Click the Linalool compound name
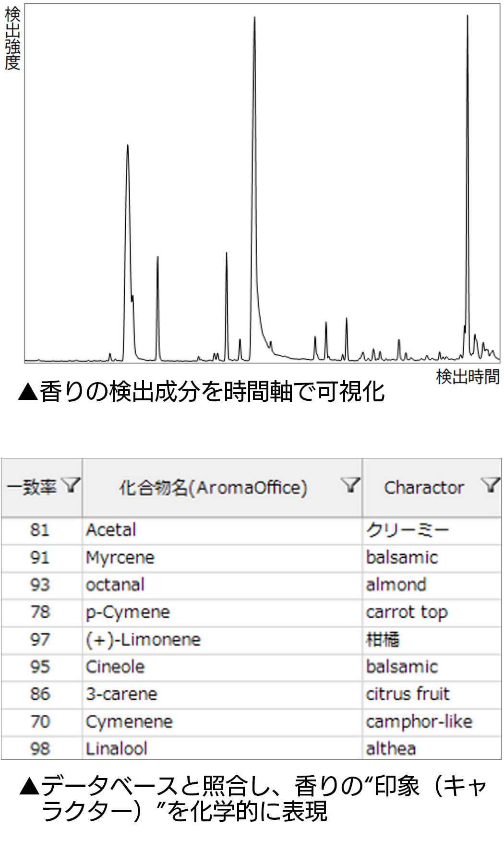The height and width of the screenshot is (864, 504). (x=117, y=748)
